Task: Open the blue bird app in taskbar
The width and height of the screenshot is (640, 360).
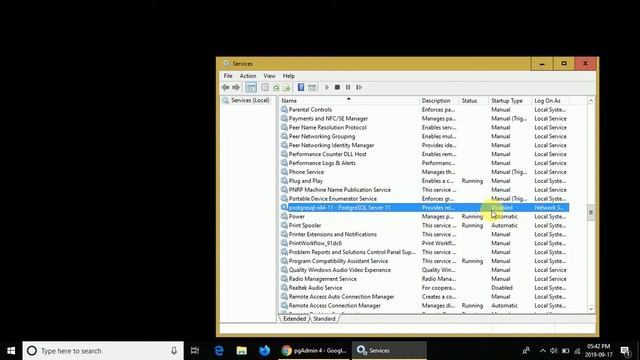Action: (264, 351)
